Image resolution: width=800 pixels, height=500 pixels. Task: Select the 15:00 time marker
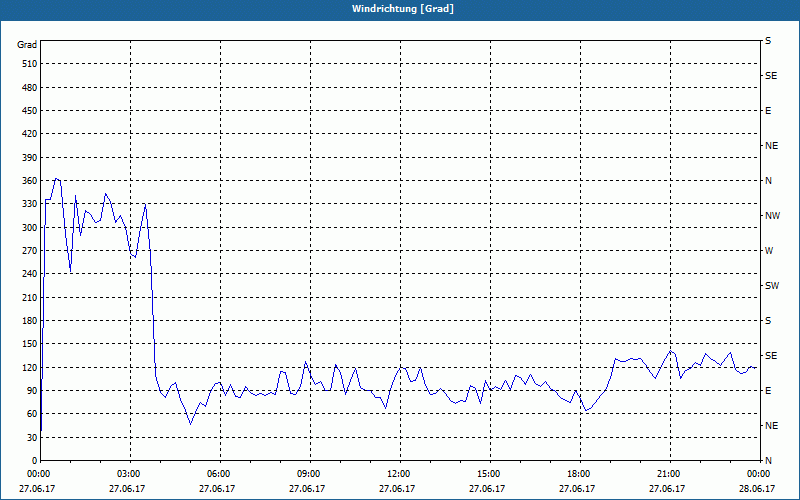[x=490, y=474]
